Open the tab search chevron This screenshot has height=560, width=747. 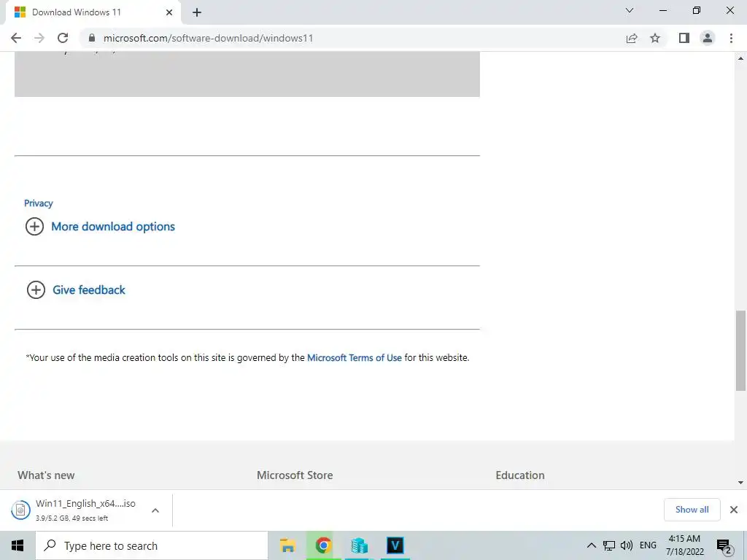630,10
